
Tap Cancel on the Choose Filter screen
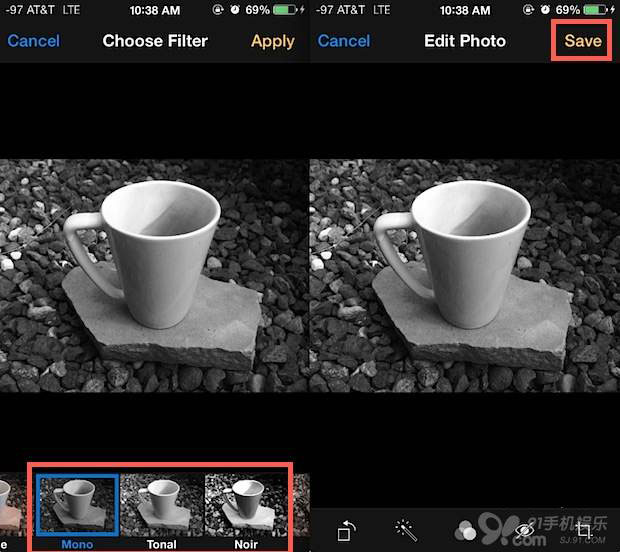[x=33, y=41]
